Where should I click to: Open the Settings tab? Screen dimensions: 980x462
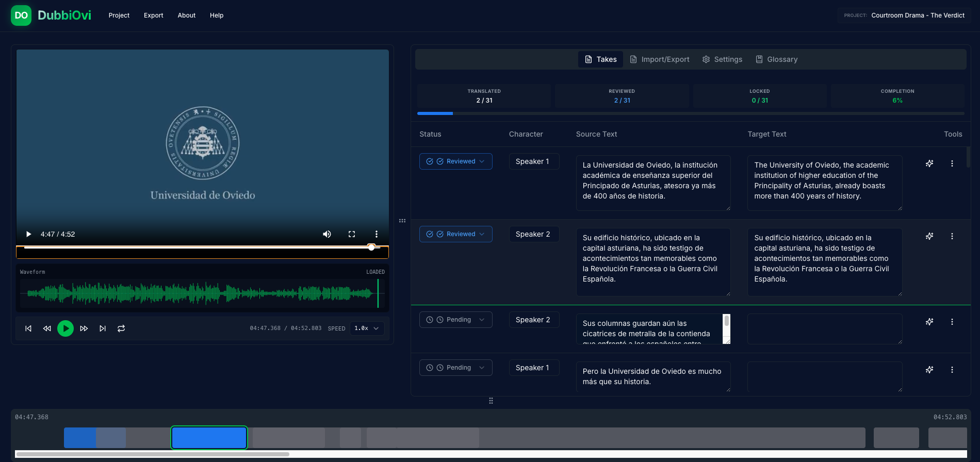click(x=722, y=59)
